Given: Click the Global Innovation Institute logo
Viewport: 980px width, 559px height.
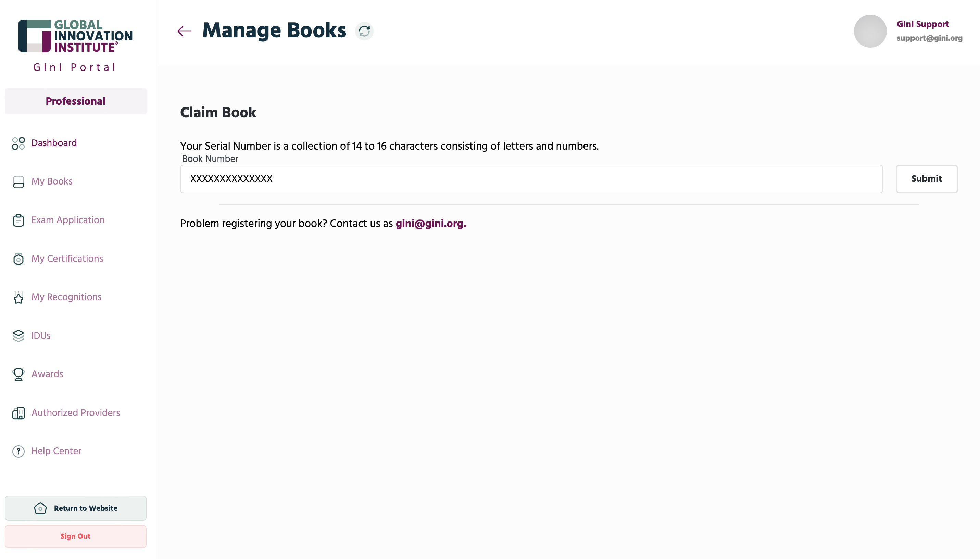Looking at the screenshot, I should click(x=75, y=36).
